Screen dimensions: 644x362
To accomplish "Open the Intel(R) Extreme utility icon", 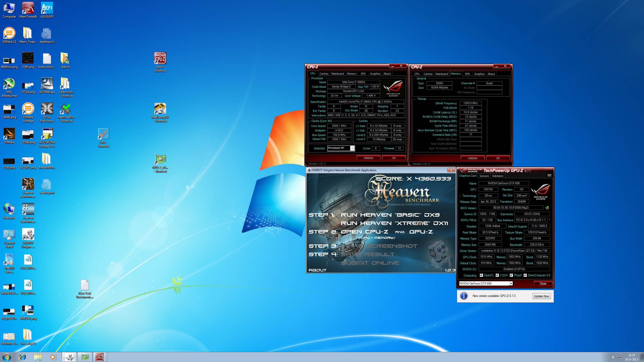I will (x=9, y=263).
